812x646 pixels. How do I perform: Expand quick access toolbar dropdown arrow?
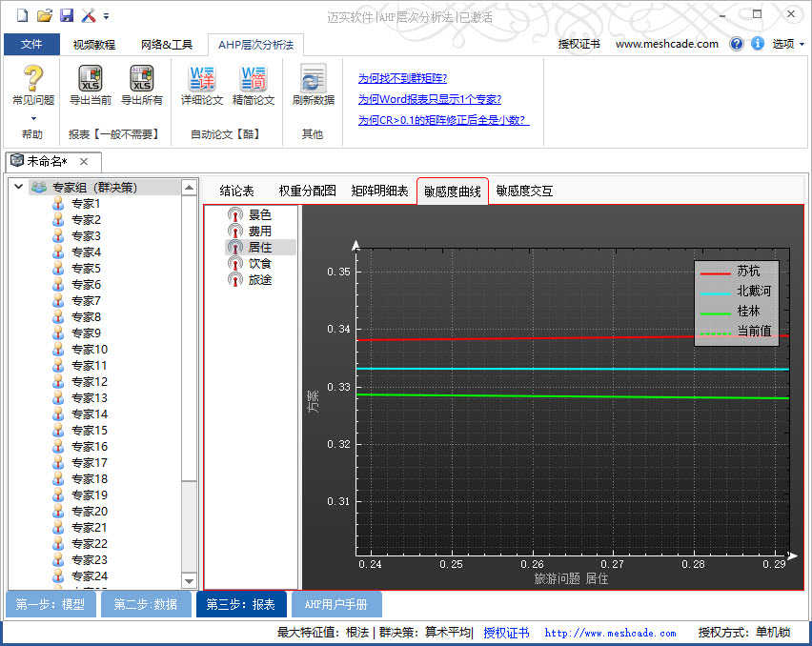pyautogui.click(x=106, y=16)
